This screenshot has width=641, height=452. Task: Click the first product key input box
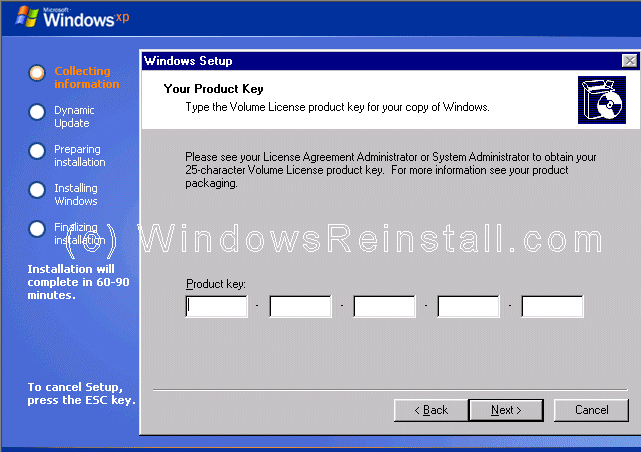(x=217, y=307)
